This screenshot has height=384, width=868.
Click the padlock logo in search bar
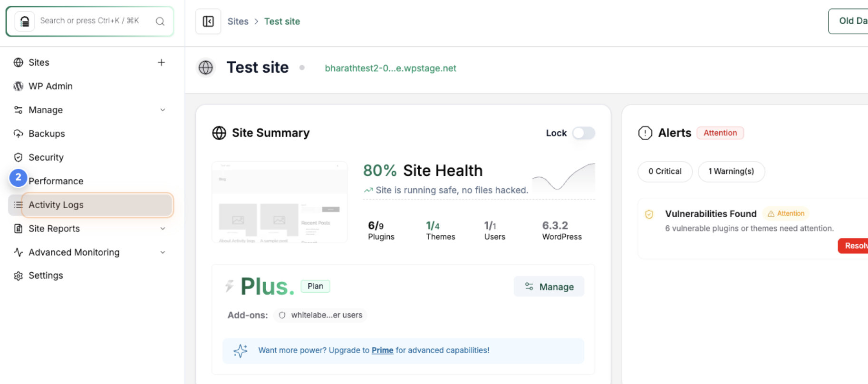click(x=25, y=21)
